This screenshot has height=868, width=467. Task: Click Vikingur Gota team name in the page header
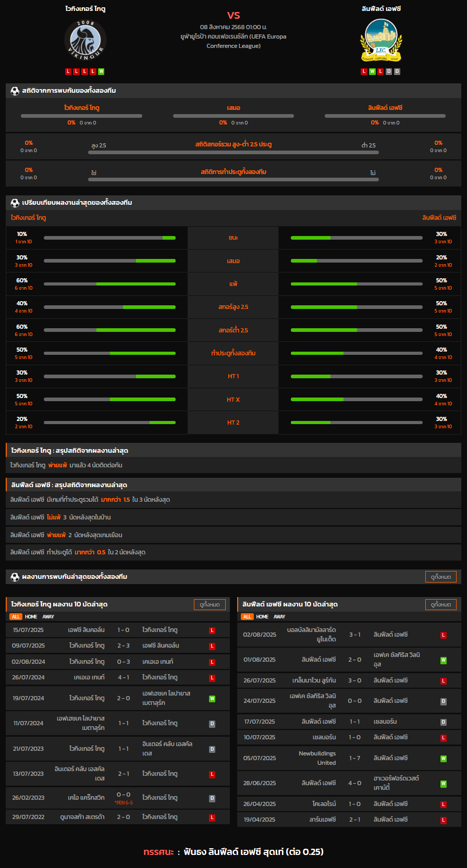85,9
